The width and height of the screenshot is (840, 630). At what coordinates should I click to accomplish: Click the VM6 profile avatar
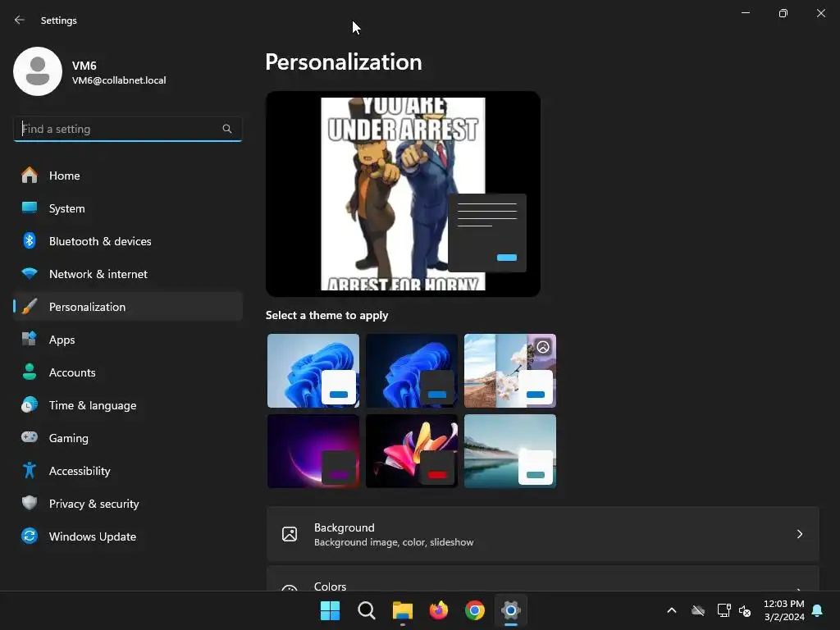[38, 71]
